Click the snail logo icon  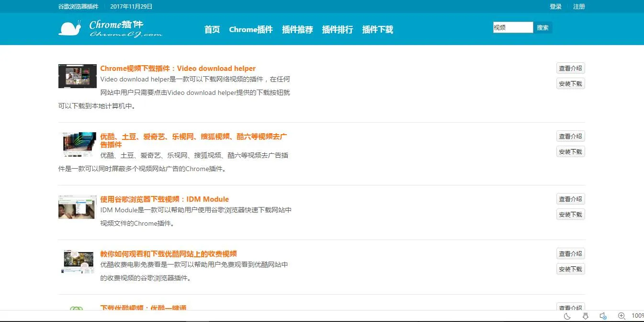point(70,28)
